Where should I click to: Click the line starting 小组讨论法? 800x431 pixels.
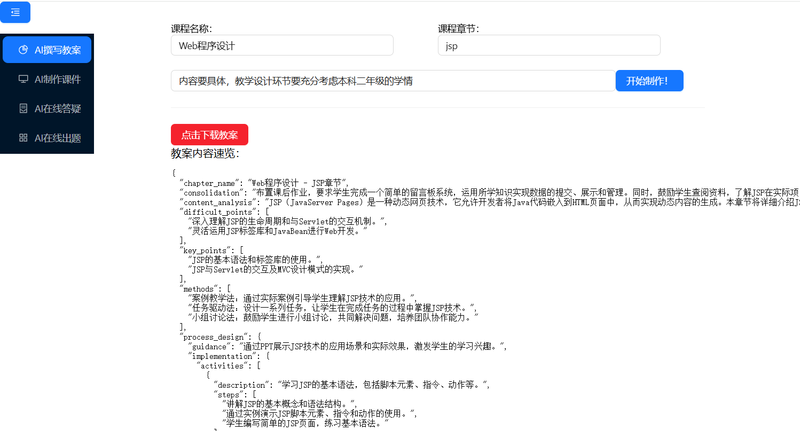coord(333,317)
